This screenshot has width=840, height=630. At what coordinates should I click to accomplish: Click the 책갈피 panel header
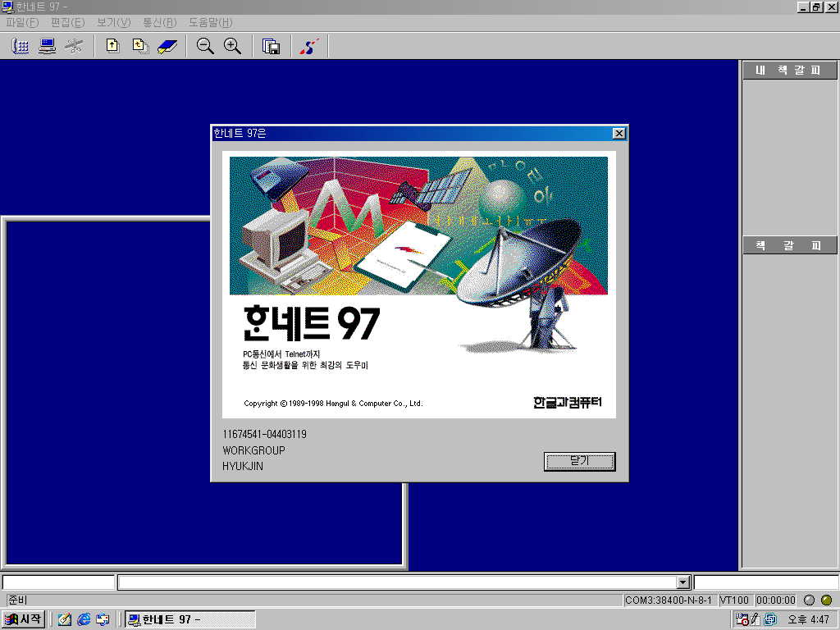[x=789, y=245]
